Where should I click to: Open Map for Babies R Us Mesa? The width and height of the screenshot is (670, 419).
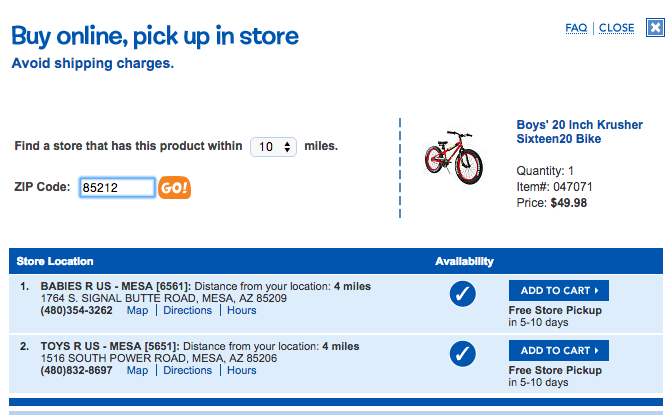pos(137,311)
